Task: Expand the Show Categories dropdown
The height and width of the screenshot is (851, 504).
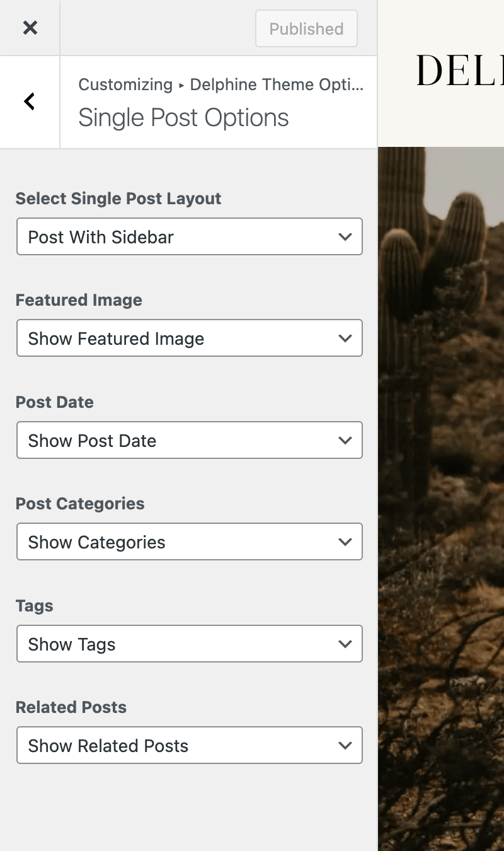Action: click(x=189, y=542)
